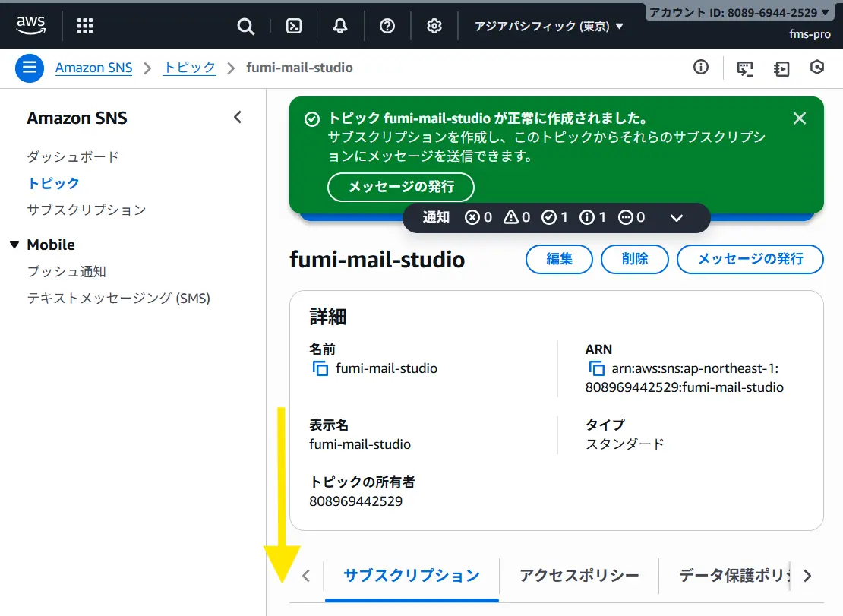Viewport: 843px width, 616px height.
Task: Select the サブスクリプション tab
Action: (412, 576)
